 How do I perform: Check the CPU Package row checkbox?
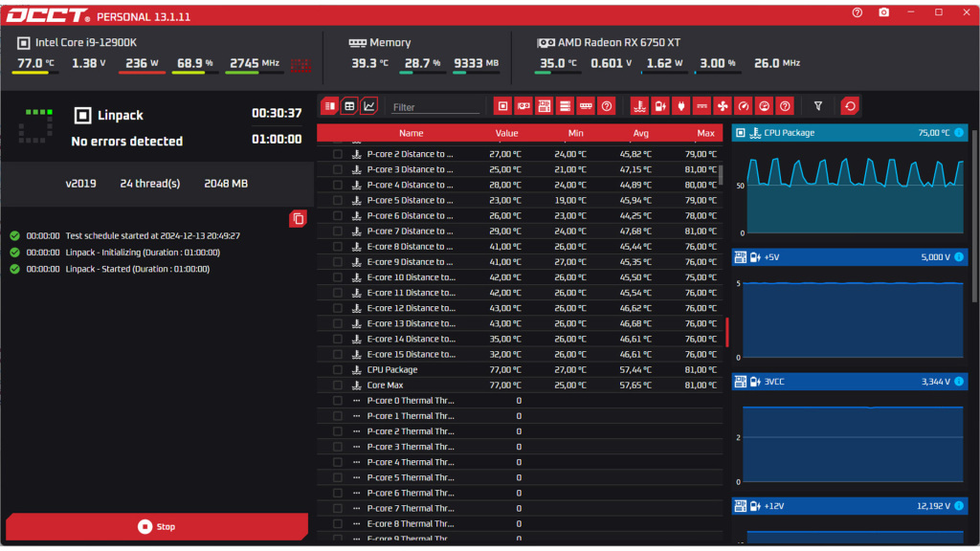coord(337,369)
